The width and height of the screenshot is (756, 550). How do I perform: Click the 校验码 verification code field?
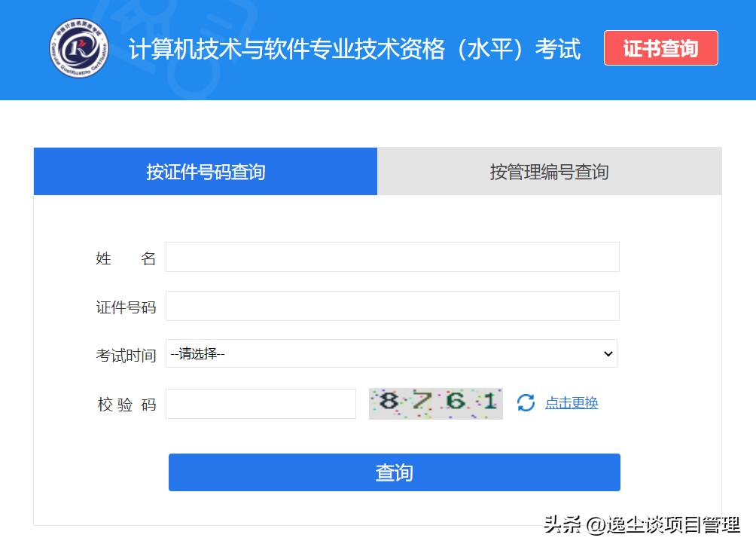(261, 404)
